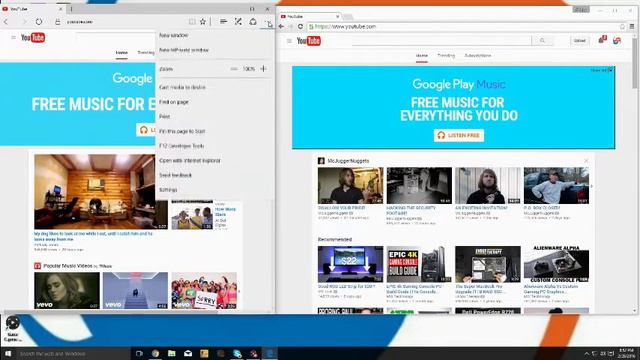Open Task View on taskbar
Viewport: 640px width, 360px height.
[139, 353]
